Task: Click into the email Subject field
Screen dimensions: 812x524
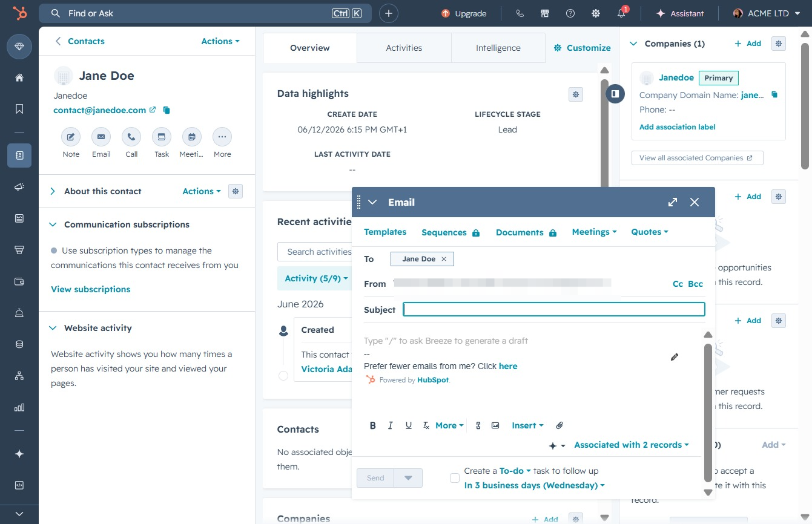Action: click(554, 309)
